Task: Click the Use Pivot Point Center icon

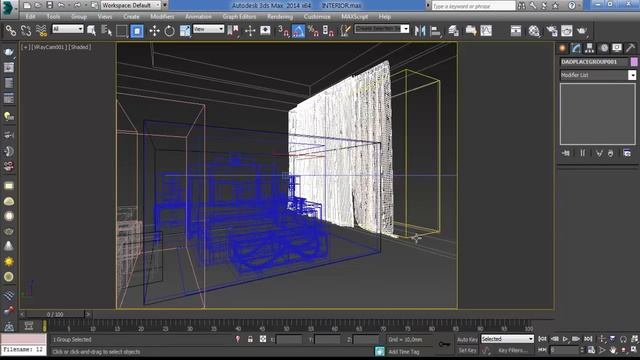Action: click(233, 31)
